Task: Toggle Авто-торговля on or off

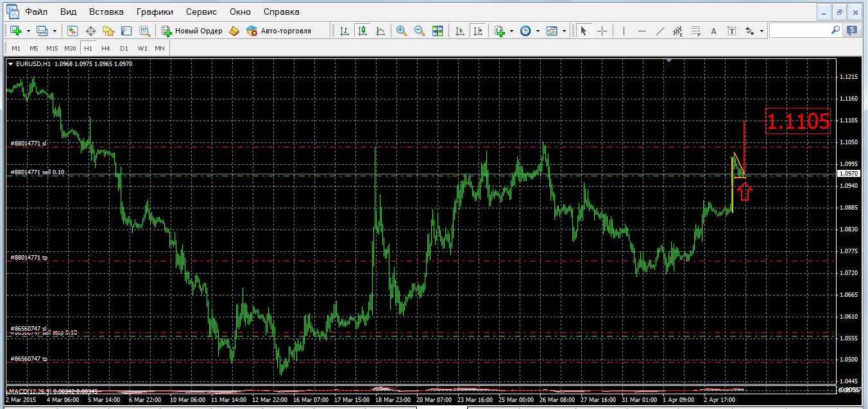Action: click(x=279, y=31)
